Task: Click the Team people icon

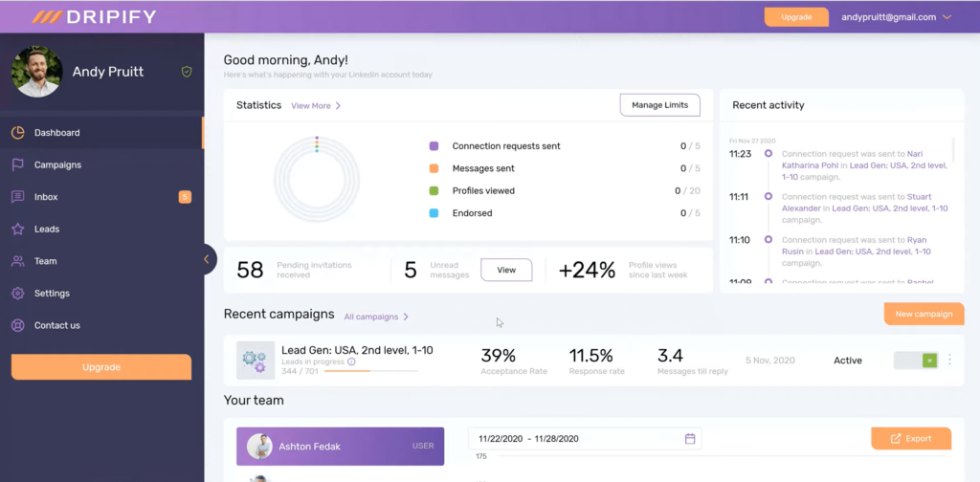Action: (17, 261)
